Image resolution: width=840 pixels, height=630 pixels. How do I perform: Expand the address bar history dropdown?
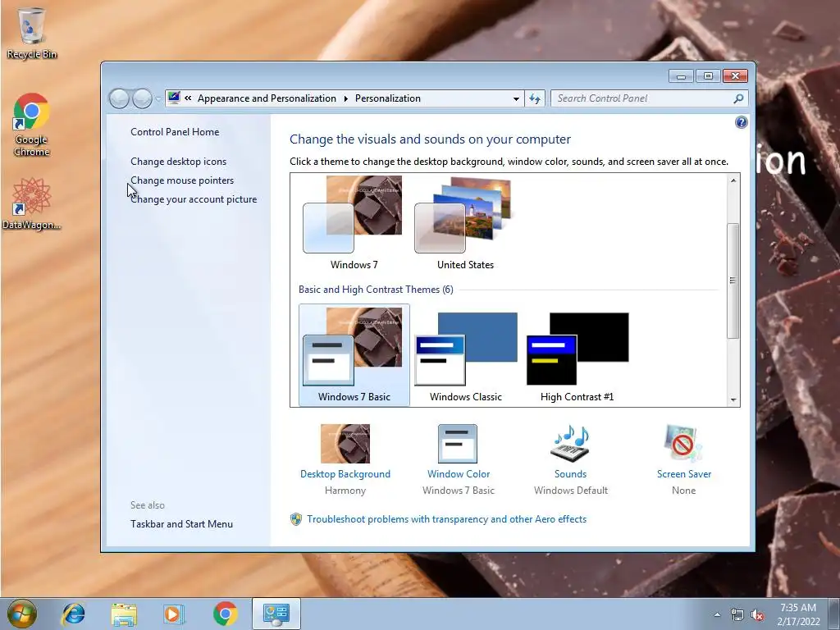[x=516, y=98]
